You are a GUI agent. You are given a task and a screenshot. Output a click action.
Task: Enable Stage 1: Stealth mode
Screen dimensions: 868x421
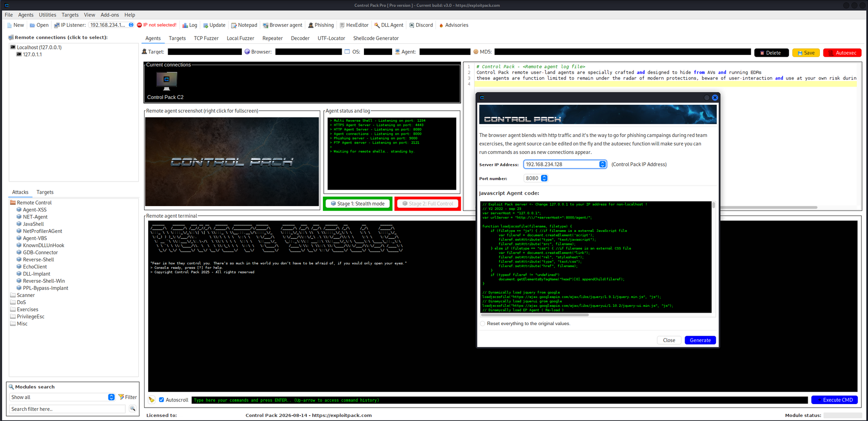(x=357, y=204)
